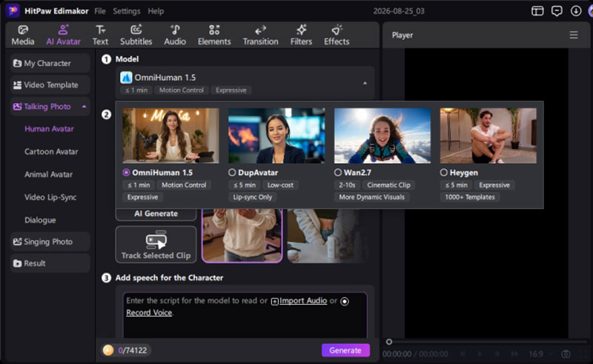Click the Heygen preview thumbnail
This screenshot has height=364, width=593.
click(x=488, y=136)
